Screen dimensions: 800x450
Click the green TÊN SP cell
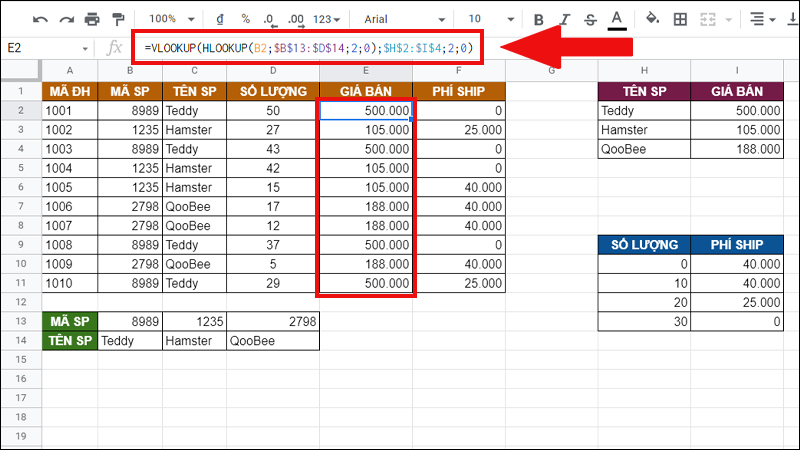(x=70, y=340)
